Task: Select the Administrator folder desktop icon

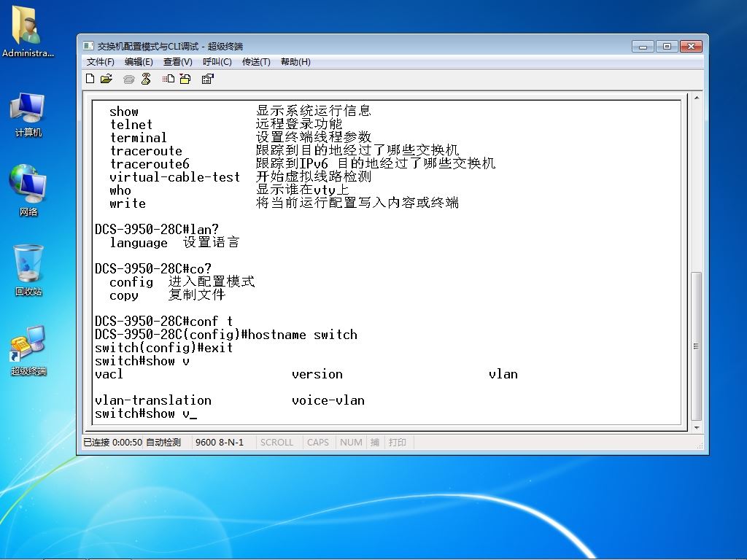Action: point(28,32)
